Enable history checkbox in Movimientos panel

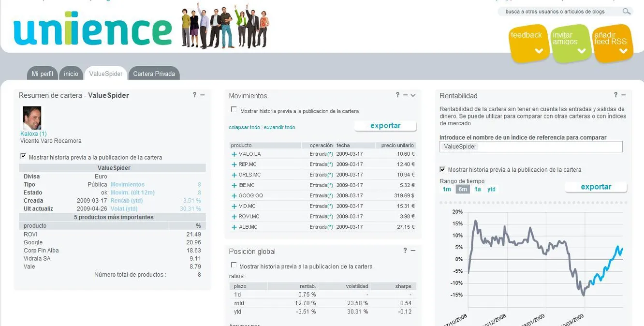click(234, 110)
